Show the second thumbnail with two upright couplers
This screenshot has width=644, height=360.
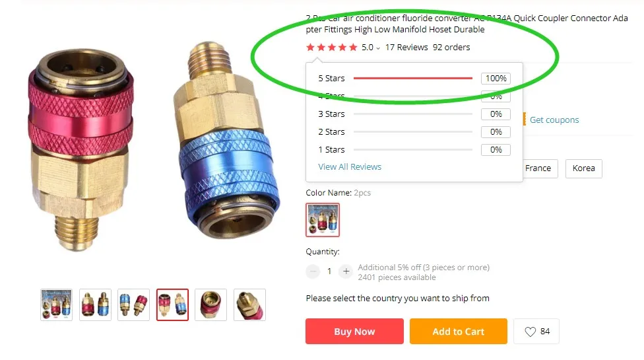(x=95, y=305)
